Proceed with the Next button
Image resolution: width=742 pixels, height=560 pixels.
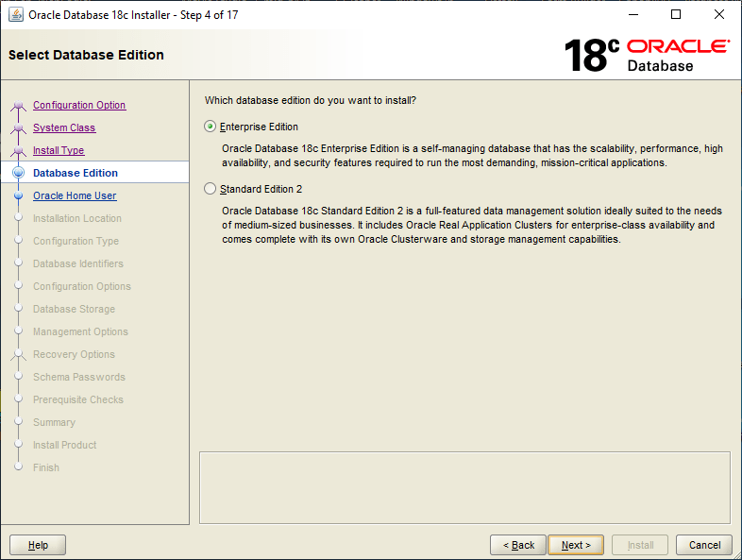[x=576, y=545]
